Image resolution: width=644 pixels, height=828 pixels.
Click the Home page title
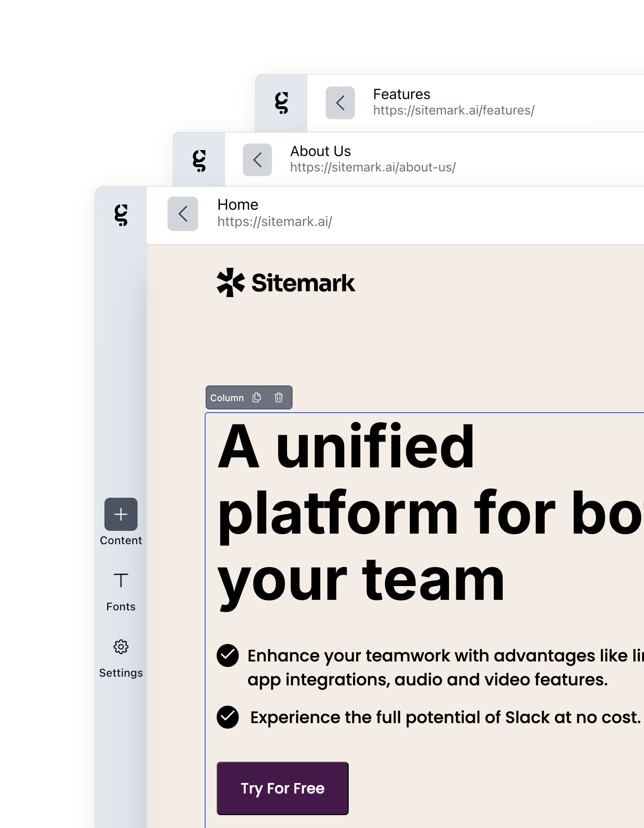coord(238,205)
